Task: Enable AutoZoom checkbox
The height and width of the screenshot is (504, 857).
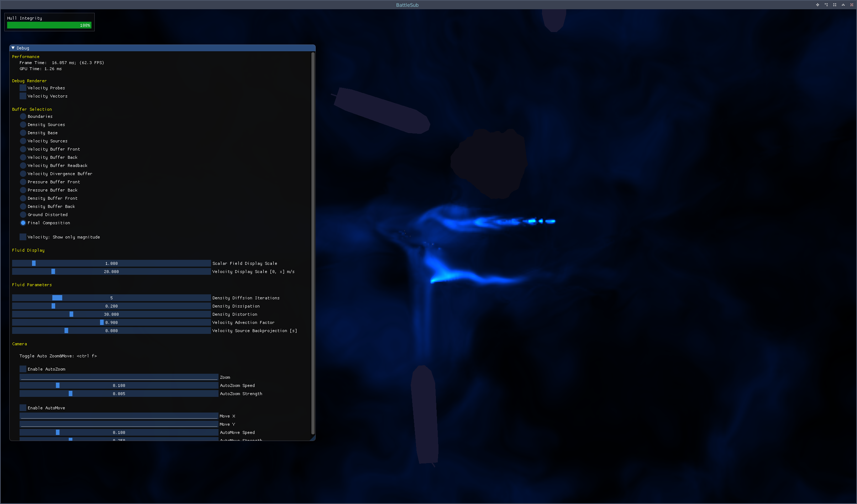Action: (x=23, y=369)
